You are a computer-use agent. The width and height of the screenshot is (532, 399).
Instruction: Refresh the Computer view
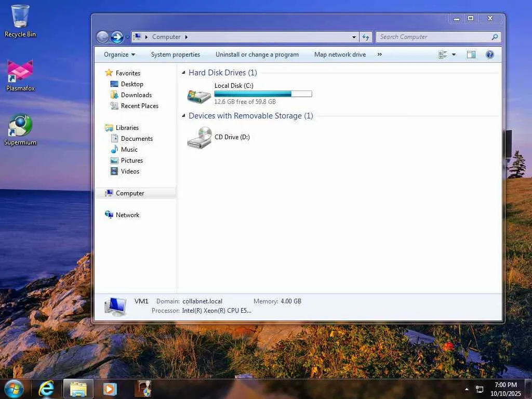pos(365,37)
